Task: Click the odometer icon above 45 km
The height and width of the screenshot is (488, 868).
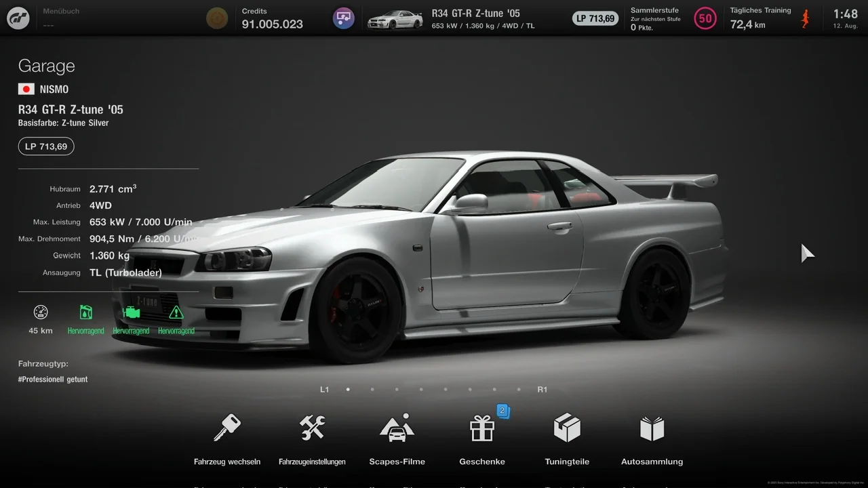Action: (41, 312)
